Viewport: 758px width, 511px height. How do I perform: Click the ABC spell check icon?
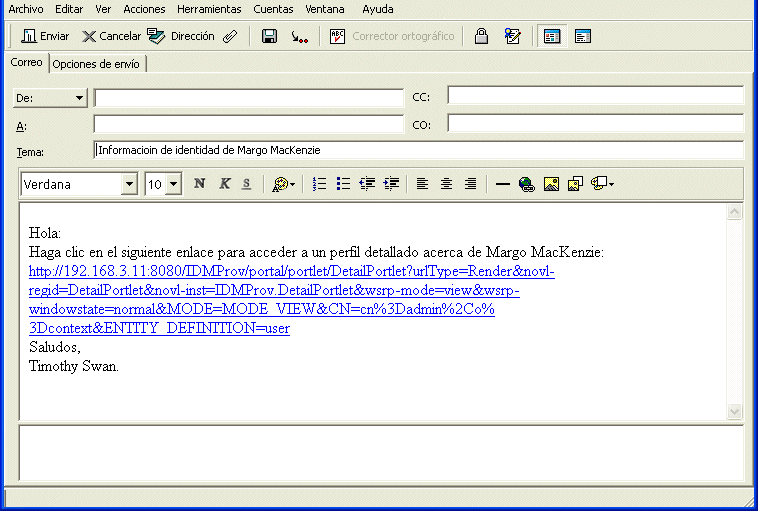pos(337,36)
